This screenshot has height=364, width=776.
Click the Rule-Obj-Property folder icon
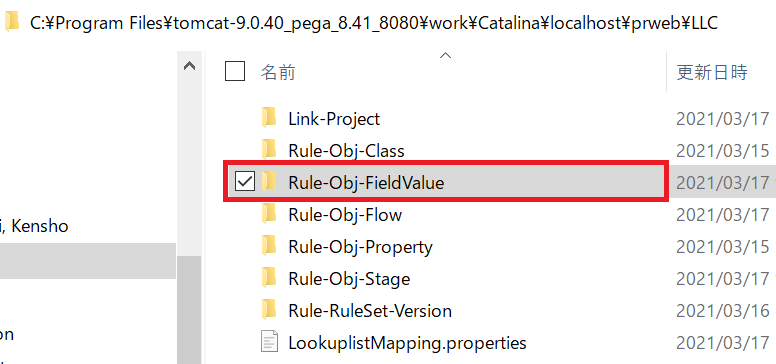[x=269, y=246]
